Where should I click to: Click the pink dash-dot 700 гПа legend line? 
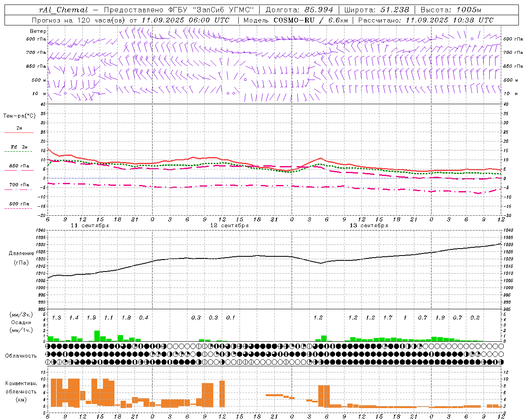coord(19,189)
